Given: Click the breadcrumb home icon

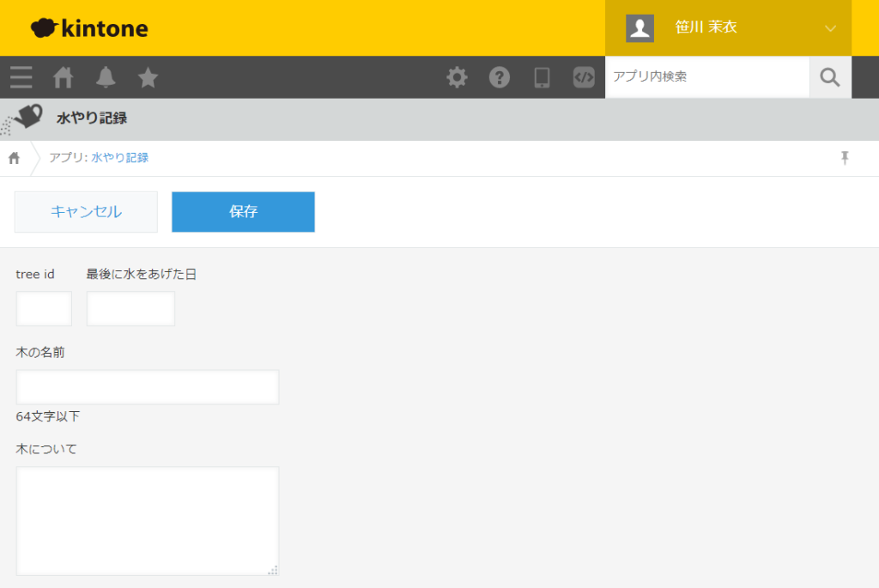Looking at the screenshot, I should pyautogui.click(x=14, y=158).
